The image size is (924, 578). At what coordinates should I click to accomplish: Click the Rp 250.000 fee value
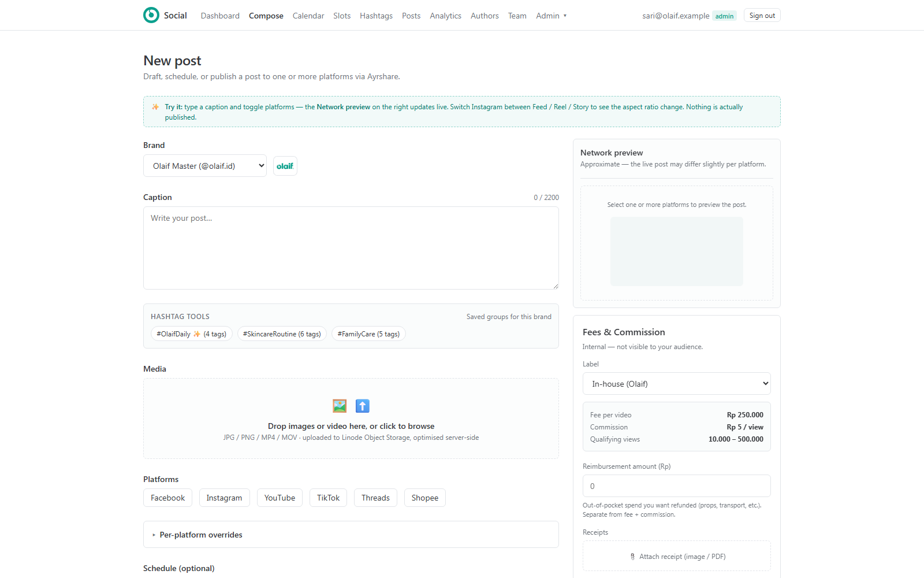click(745, 415)
